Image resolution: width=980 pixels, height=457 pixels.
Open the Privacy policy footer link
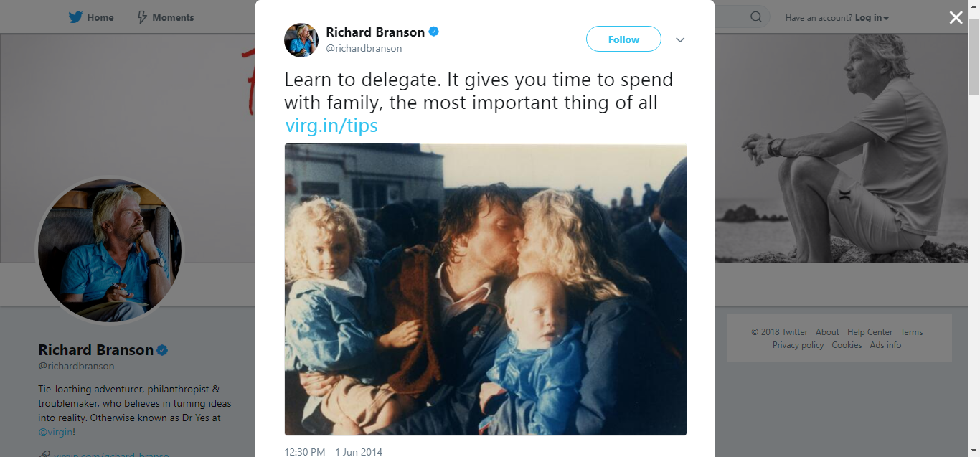(798, 345)
